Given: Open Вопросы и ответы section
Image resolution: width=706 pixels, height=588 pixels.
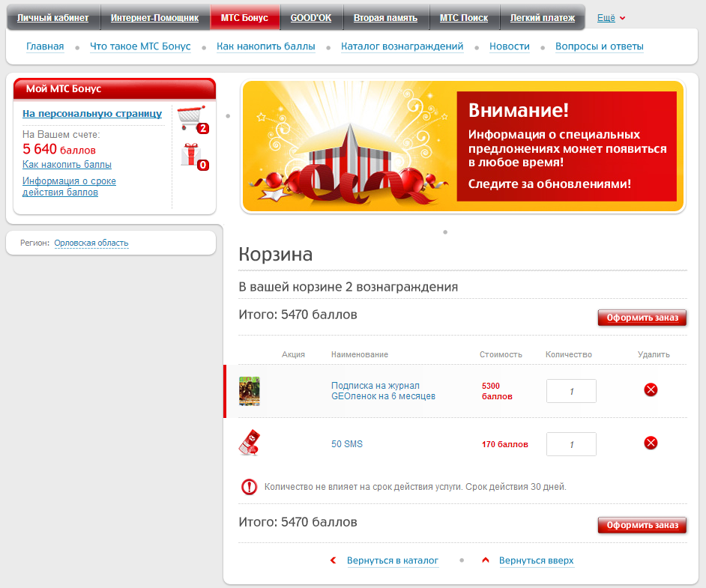Looking at the screenshot, I should (x=599, y=46).
